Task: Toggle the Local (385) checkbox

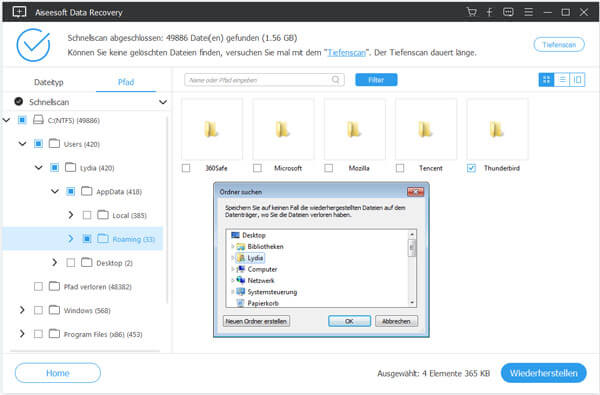Action: click(87, 215)
